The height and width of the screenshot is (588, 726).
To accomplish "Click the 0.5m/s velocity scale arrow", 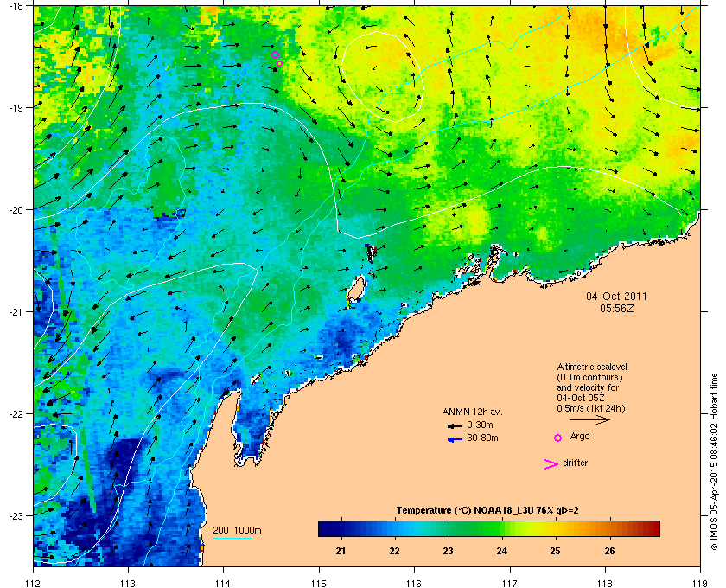I will (589, 419).
